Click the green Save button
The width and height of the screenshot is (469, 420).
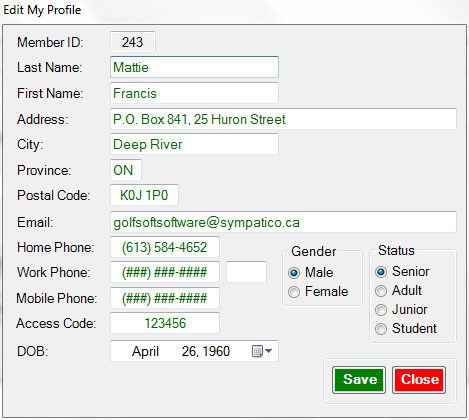[x=359, y=380]
